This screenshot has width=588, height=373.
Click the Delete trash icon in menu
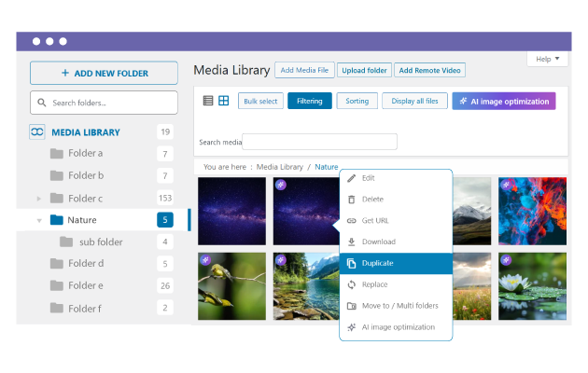pos(352,200)
